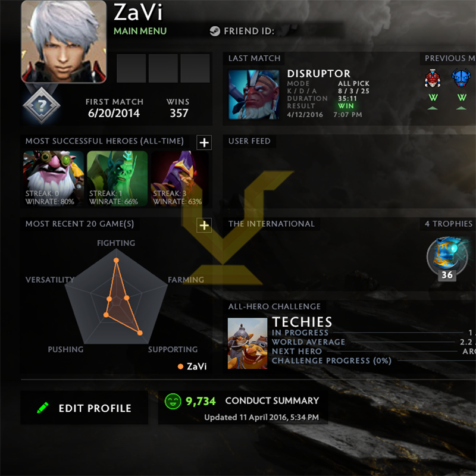Click the red Disruptor previous match icon
476x476 pixels.
[x=433, y=79]
